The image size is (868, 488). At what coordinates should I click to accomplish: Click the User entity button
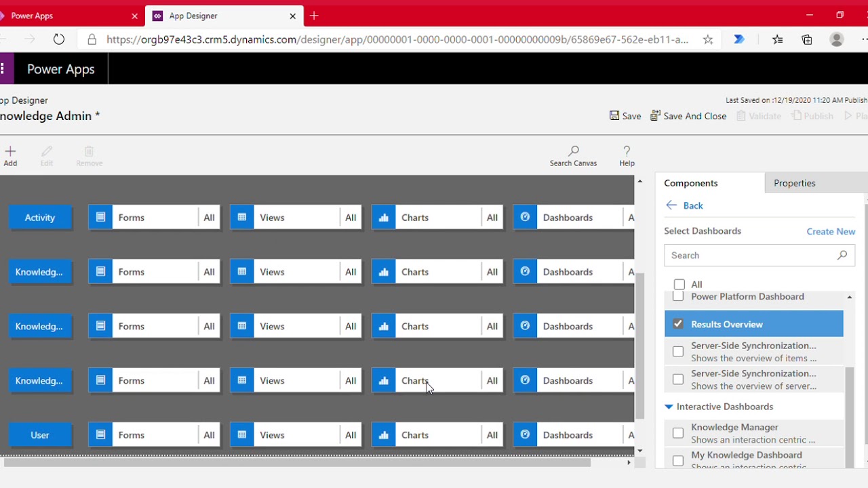40,435
